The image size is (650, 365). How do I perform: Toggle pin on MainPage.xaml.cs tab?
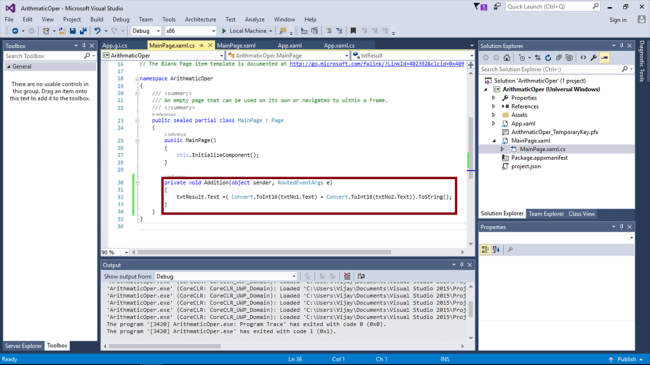click(202, 46)
